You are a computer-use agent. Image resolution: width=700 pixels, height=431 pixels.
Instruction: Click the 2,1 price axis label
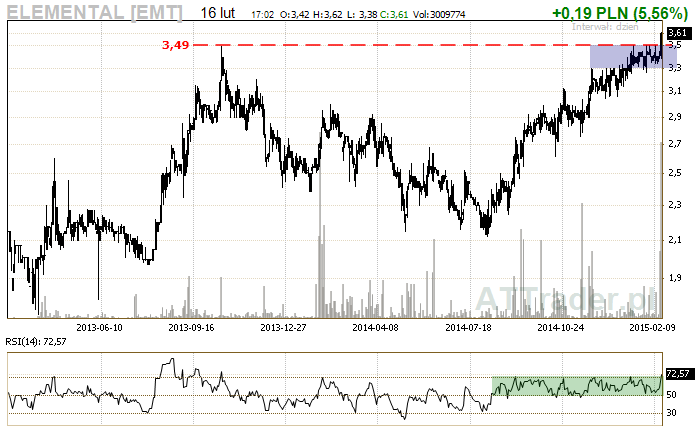[x=675, y=240]
